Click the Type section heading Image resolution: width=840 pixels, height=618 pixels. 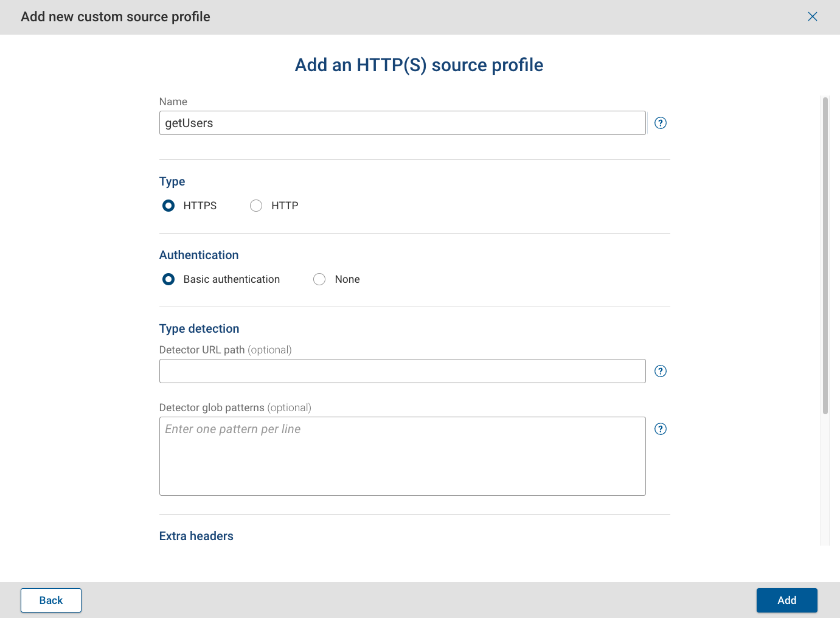pos(172,181)
